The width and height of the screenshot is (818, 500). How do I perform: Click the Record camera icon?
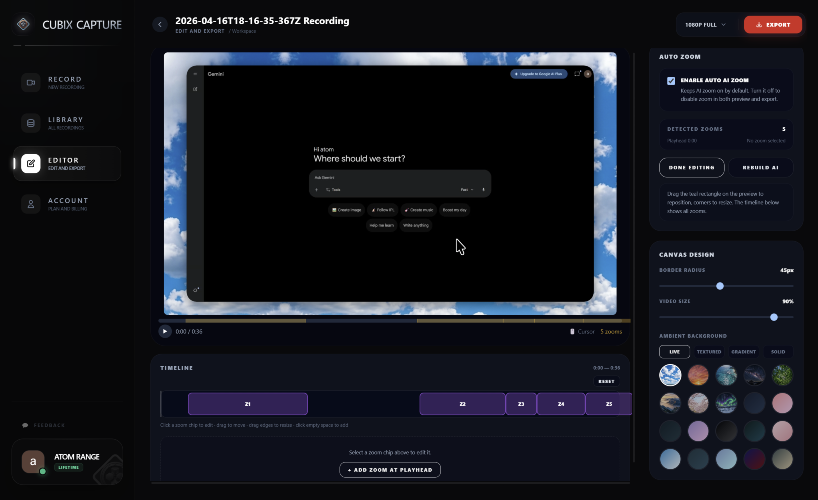pos(31,82)
